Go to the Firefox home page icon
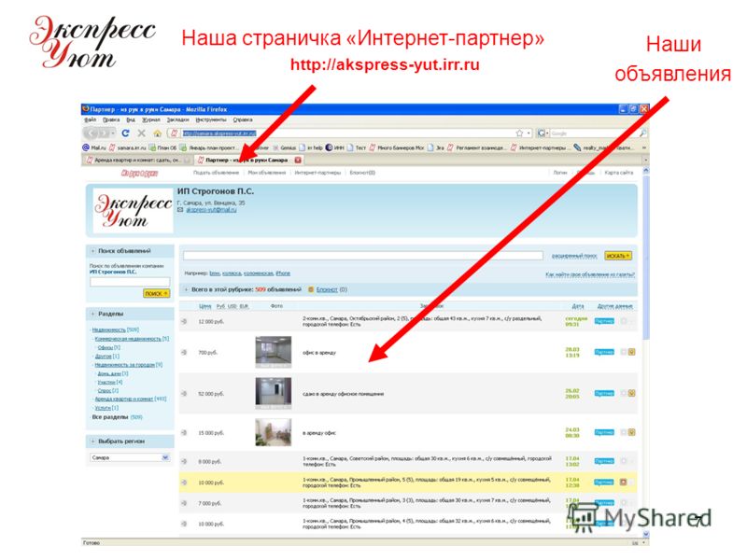Image resolution: width=747 pixels, height=560 pixels. click(157, 133)
